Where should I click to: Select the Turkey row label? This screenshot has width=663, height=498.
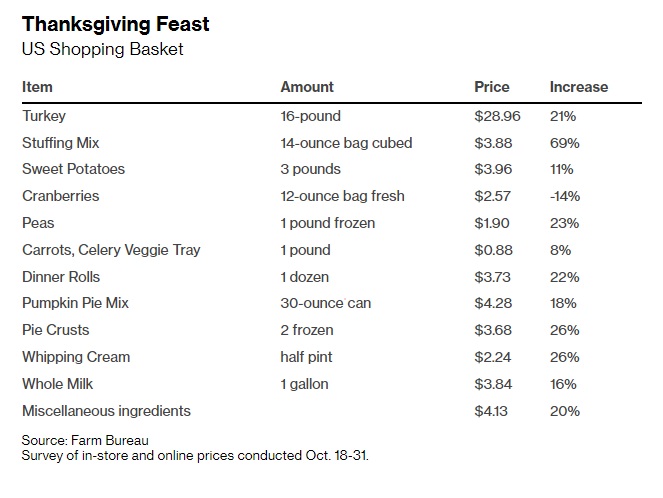pos(44,116)
